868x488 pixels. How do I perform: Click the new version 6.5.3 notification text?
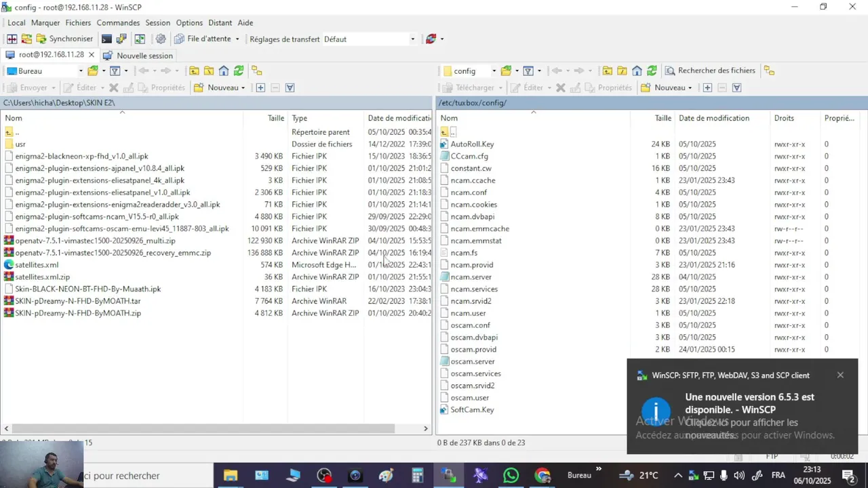tap(749, 403)
